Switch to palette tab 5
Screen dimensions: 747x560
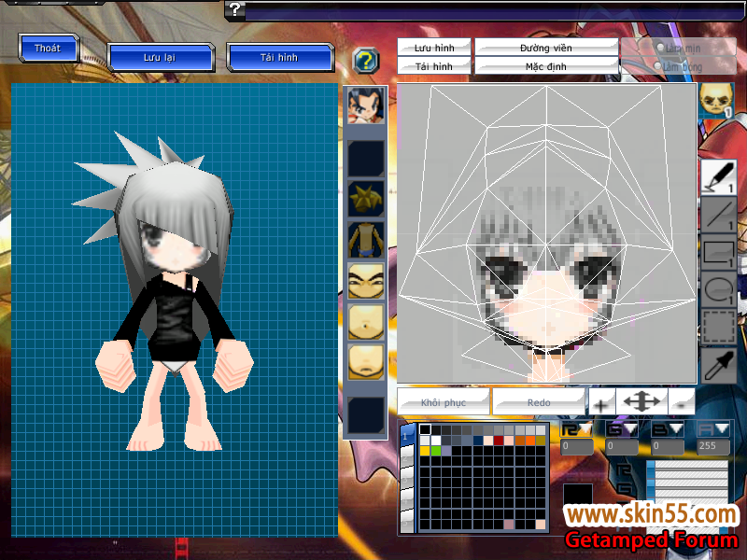click(x=406, y=522)
